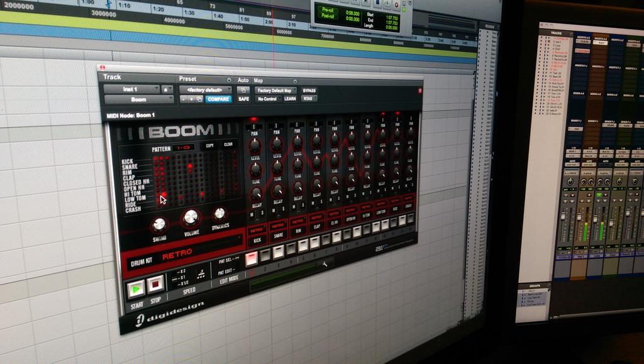This screenshot has width=644, height=364.
Task: Toggle the triplet speed icon in Boom
Action: (201, 275)
